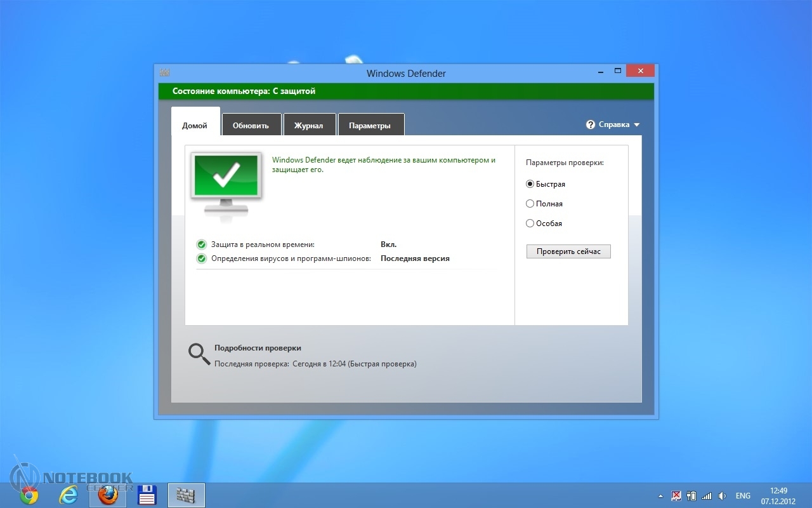812x508 pixels.
Task: Click the Справка question mark icon
Action: (591, 124)
